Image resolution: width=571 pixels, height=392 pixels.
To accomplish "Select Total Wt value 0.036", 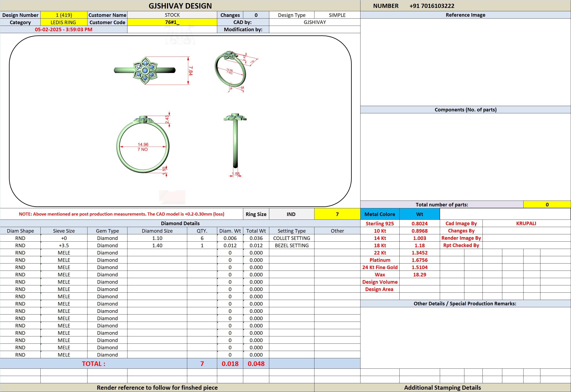I will (x=256, y=238).
